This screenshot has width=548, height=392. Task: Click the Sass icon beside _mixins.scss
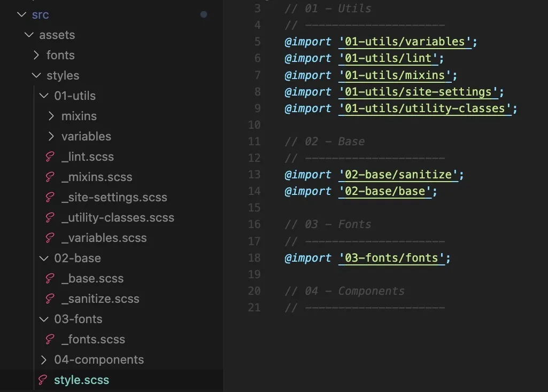coord(50,177)
